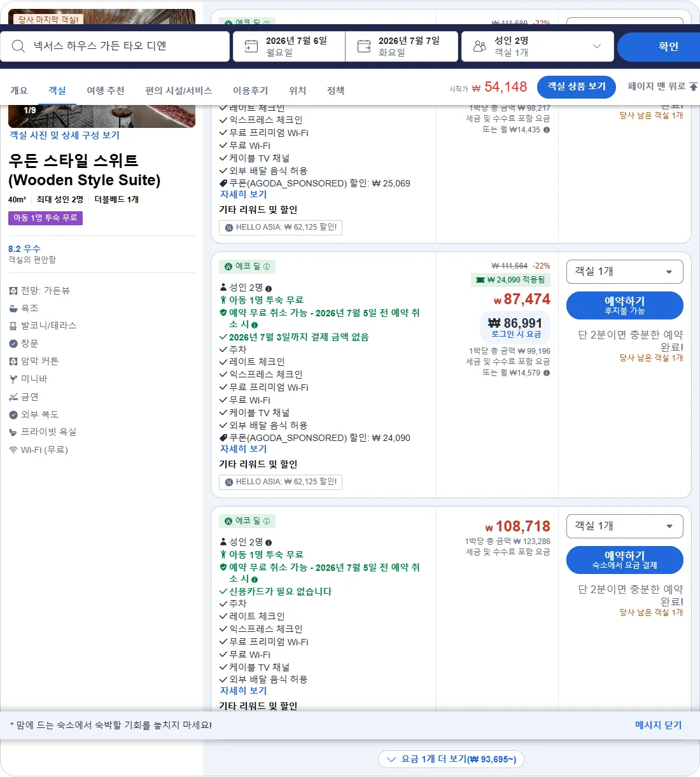Click the ₩ 54,148 starting price
Viewport: 700px width, 777px height.
500,87
